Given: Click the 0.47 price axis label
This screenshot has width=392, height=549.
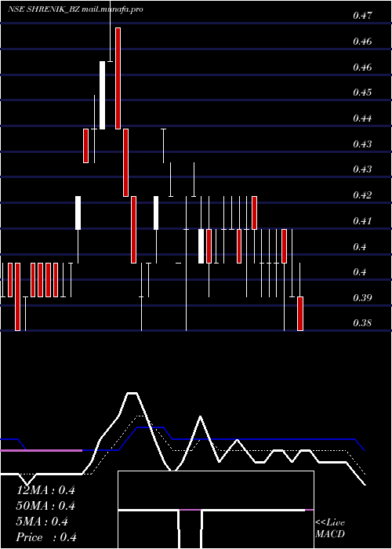Looking at the screenshot, I should [362, 16].
